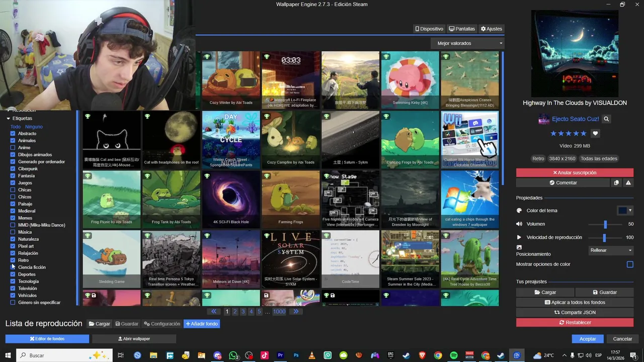Open the Posicionamiento Rellenar dropdown
The width and height of the screenshot is (644, 362).
point(611,250)
